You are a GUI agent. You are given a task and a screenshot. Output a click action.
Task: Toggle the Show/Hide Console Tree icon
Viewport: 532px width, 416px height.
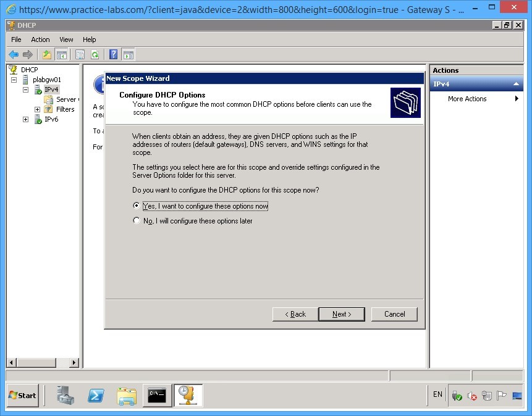62,54
